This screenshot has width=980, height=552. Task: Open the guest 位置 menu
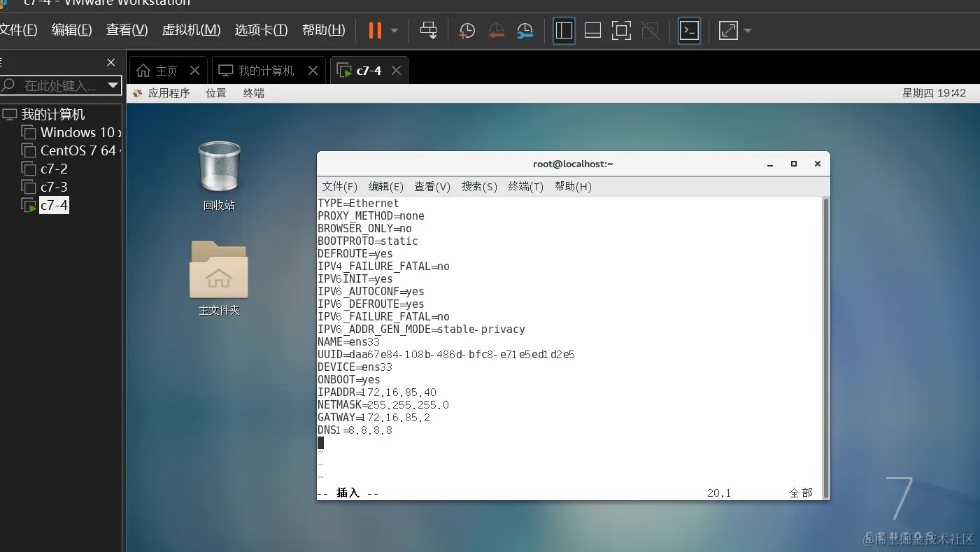coord(216,93)
